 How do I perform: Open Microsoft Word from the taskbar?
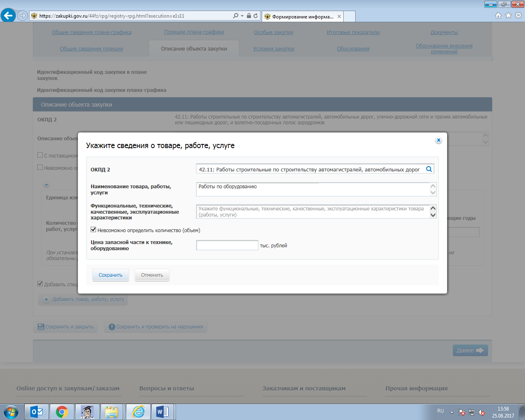coord(162,411)
